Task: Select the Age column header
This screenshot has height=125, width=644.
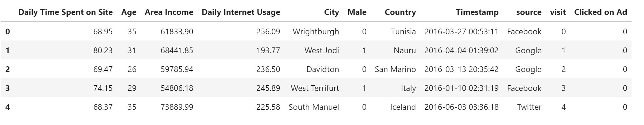Action: [x=129, y=12]
